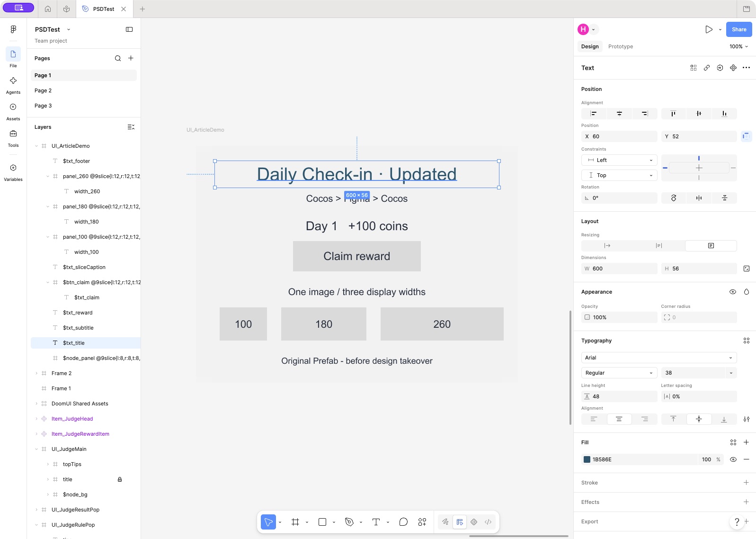Click the font size 38 field
The height and width of the screenshot is (539, 756).
pos(693,373)
